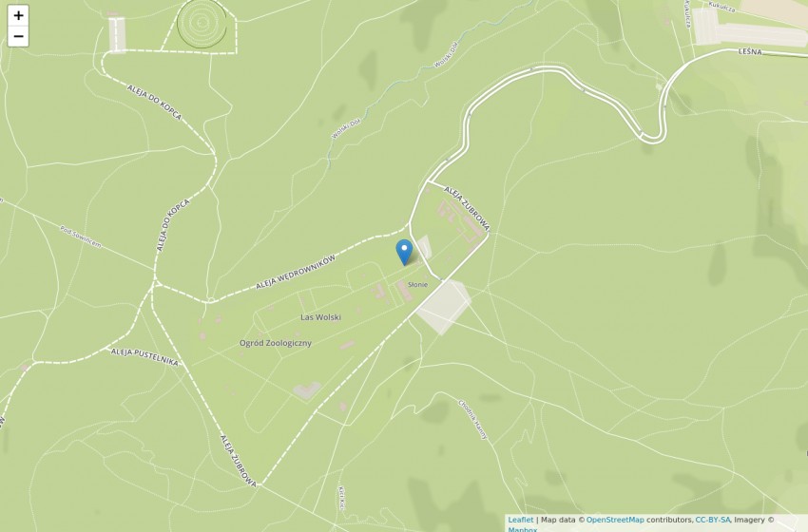Open the OpenStreetMap contributors link
This screenshot has height=532, width=808.
[615, 520]
